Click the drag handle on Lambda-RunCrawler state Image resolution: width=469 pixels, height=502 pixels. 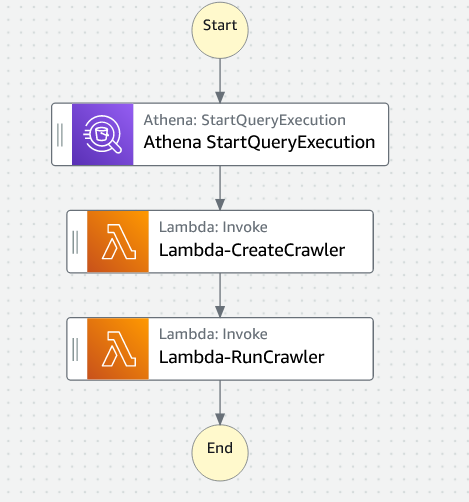point(75,349)
